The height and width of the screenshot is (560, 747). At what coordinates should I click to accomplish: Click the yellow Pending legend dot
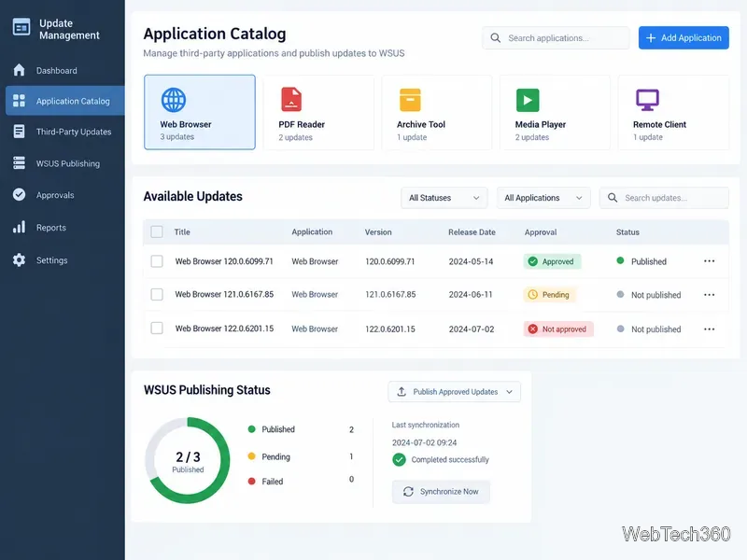coord(251,456)
